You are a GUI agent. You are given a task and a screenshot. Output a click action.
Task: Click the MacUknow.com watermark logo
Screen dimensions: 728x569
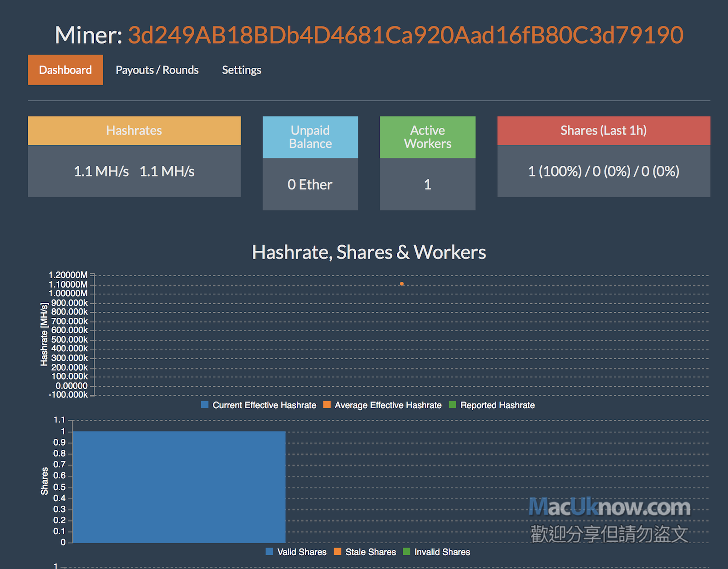(x=609, y=507)
